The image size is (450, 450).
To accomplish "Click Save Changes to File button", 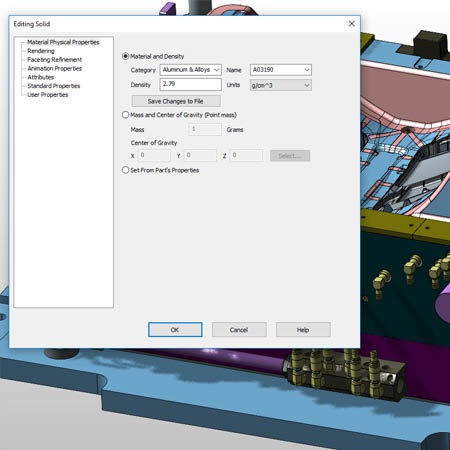I will 176,101.
